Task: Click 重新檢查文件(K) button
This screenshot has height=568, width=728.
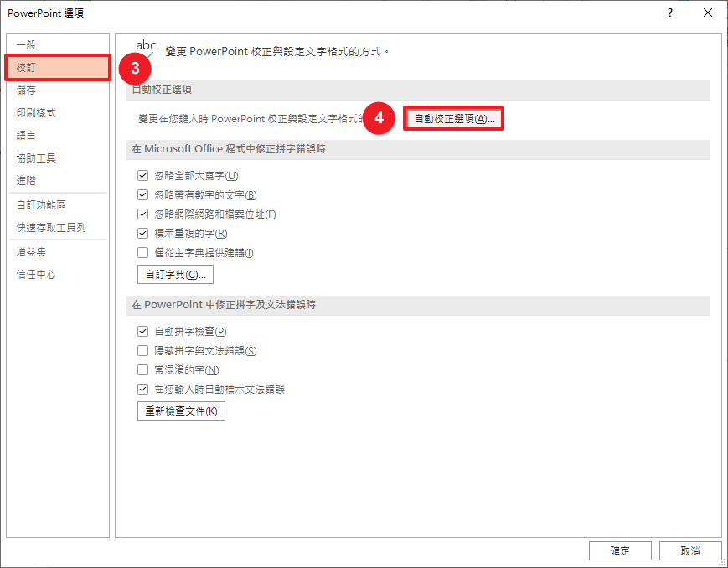Action: pos(181,411)
